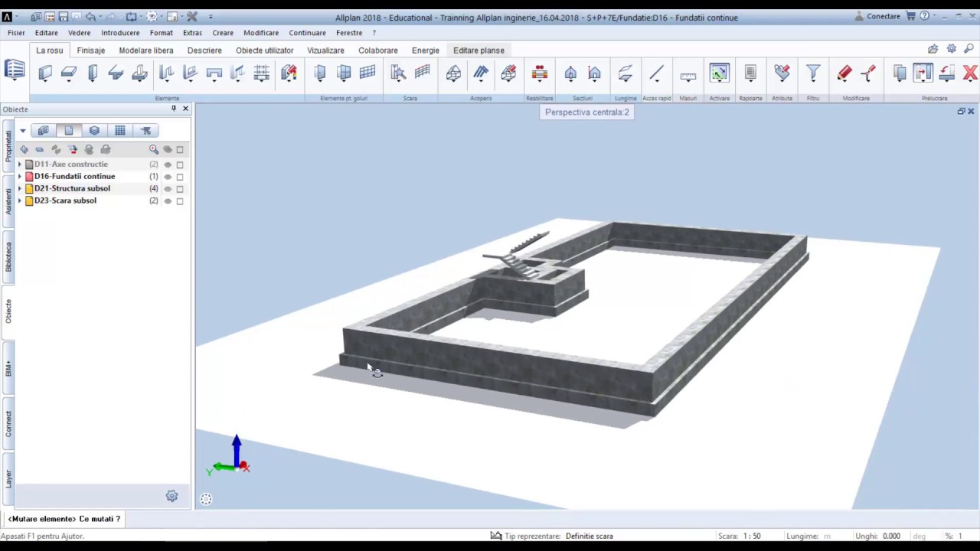Image resolution: width=980 pixels, height=551 pixels.
Task: Pin the Objecte panel with pushpin icon
Action: click(173, 109)
